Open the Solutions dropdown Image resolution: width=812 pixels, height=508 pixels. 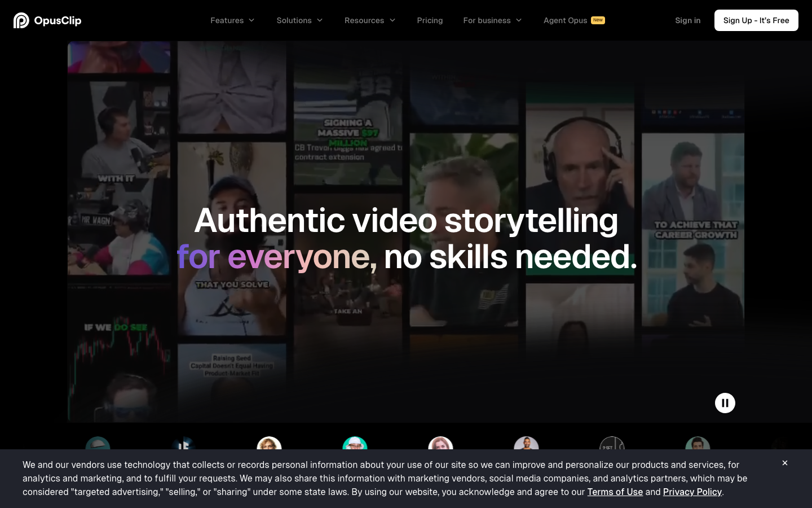coord(299,20)
